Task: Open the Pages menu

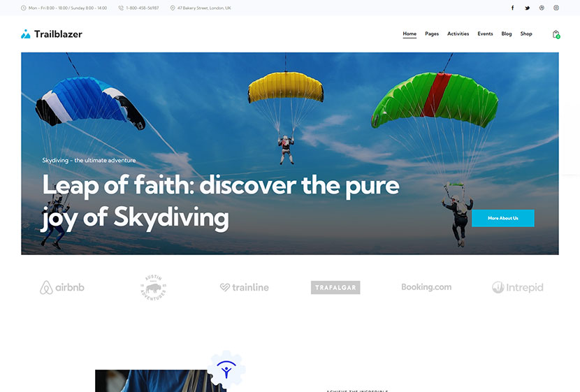Action: click(x=432, y=34)
